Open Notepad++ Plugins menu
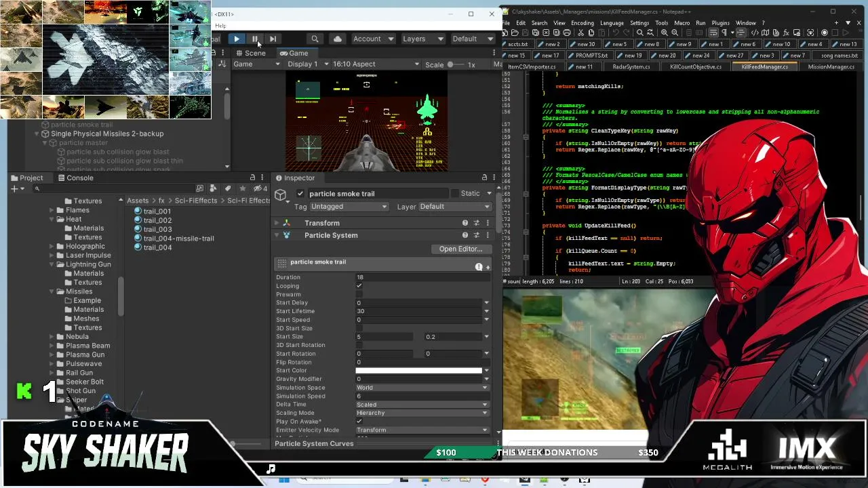 coord(720,23)
